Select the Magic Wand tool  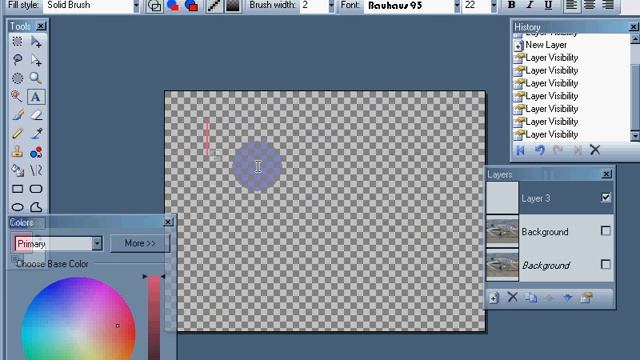[17, 97]
